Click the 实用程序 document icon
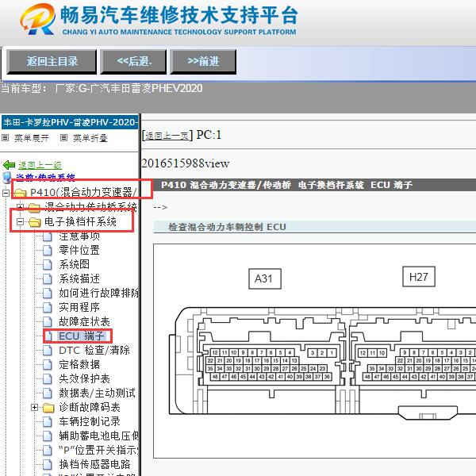Viewport: 476px width, 476px height. (x=48, y=307)
